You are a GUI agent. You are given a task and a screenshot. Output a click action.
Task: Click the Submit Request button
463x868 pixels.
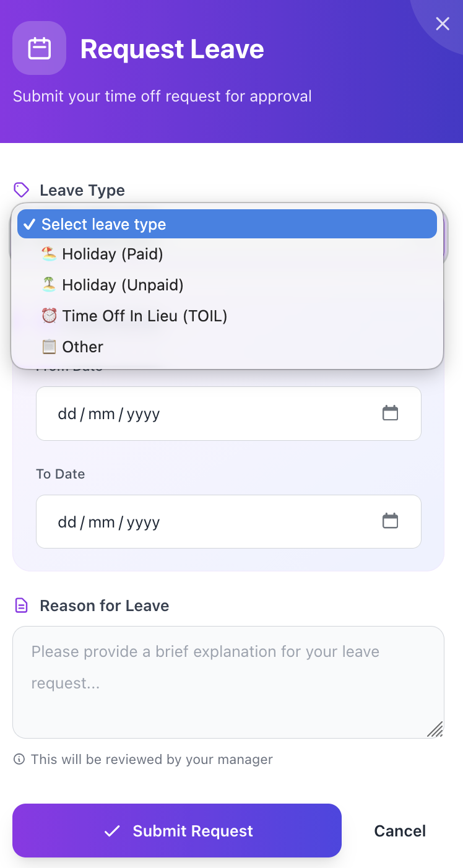pyautogui.click(x=176, y=831)
